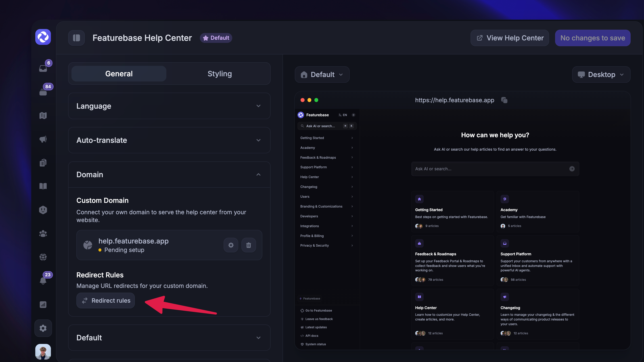Expand the Default section at the bottom
The height and width of the screenshot is (362, 644).
169,337
